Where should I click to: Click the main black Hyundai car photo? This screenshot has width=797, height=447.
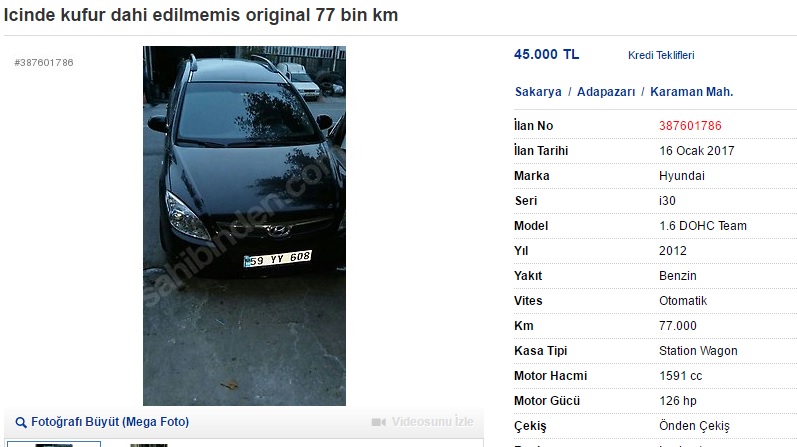tap(244, 226)
